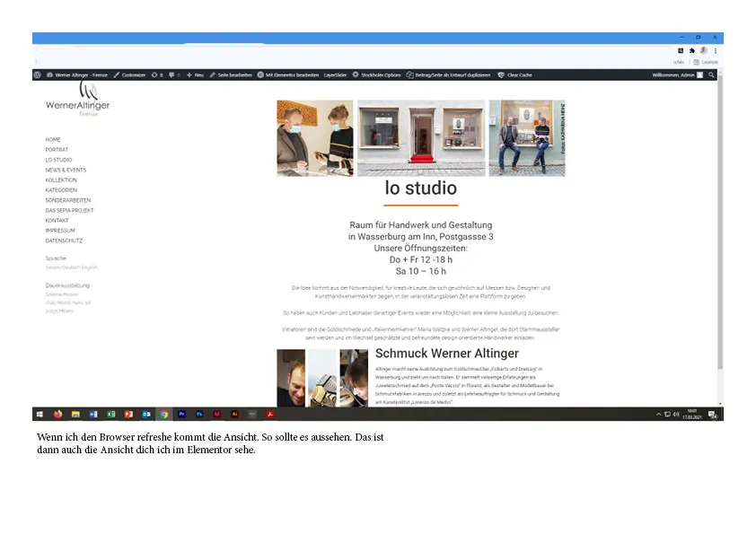The image size is (756, 534).
Task: Launch Photoshop from the taskbar
Action: coord(199,414)
